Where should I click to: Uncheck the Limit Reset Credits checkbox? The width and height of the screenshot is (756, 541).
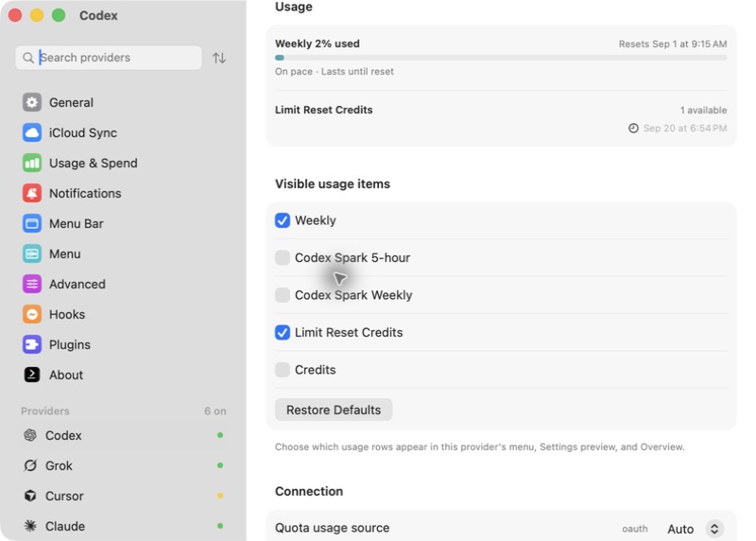pos(283,333)
